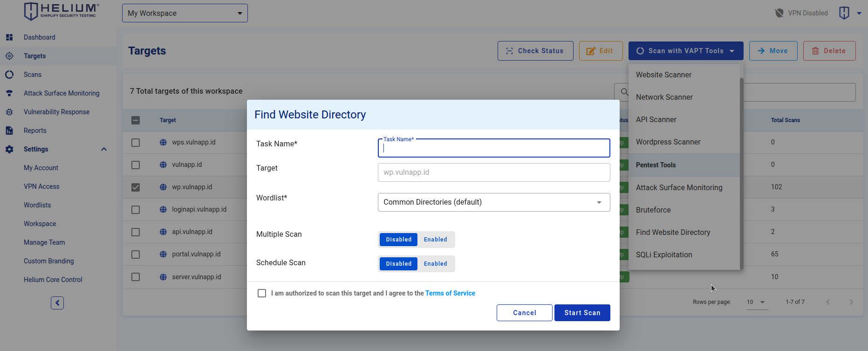Select the server.vulnapp.id row checkbox

[x=136, y=277]
